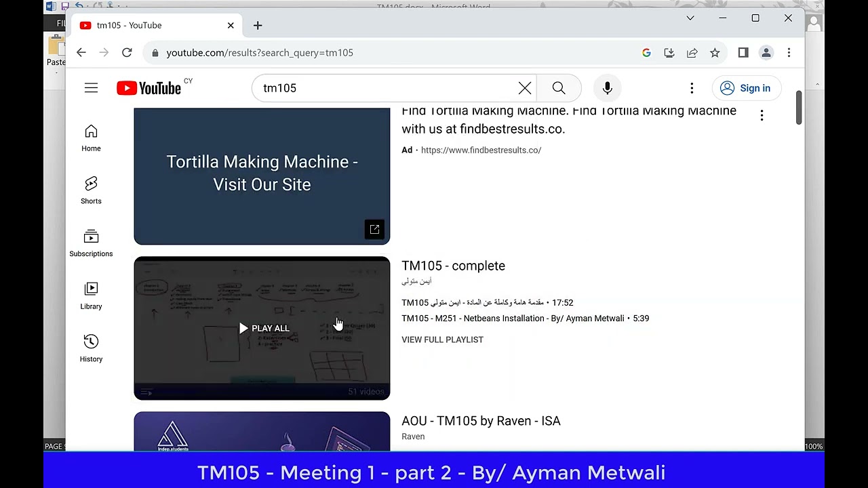The width and height of the screenshot is (868, 488).
Task: Share this page via share icon
Action: (x=692, y=53)
